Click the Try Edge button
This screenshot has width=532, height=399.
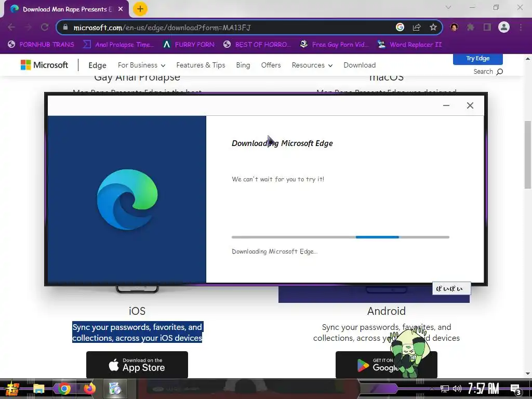(478, 59)
